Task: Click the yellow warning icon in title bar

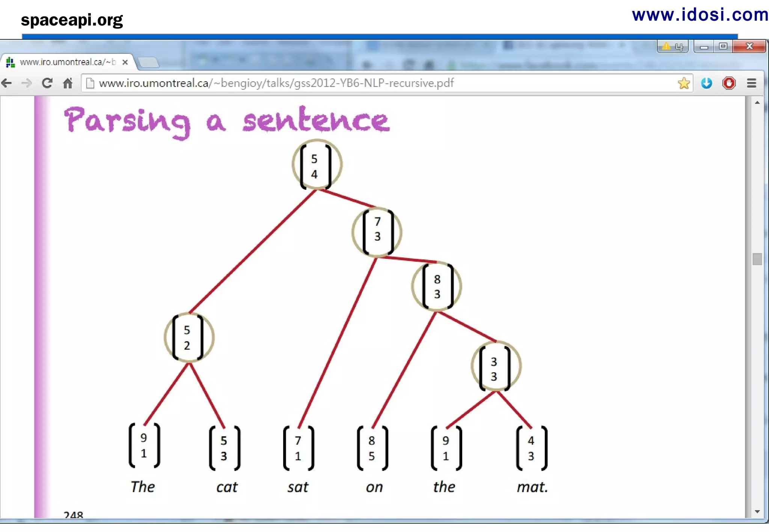Action: click(x=666, y=47)
